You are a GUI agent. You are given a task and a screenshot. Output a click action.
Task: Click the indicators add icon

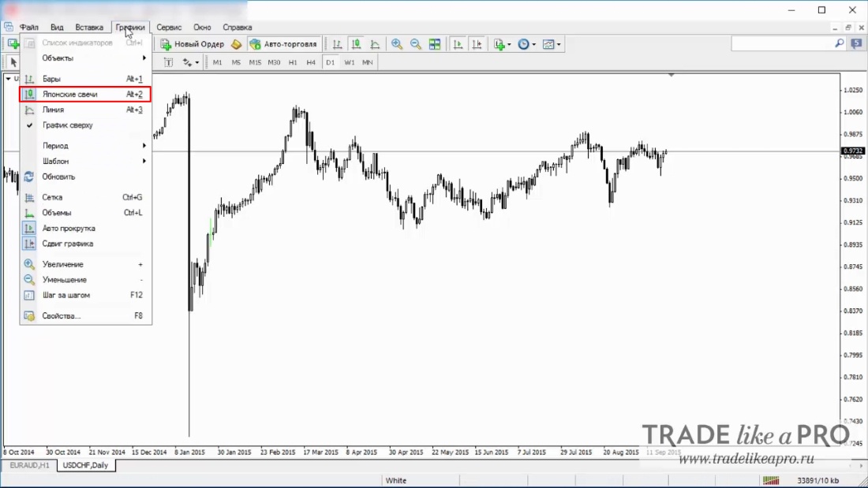click(499, 44)
